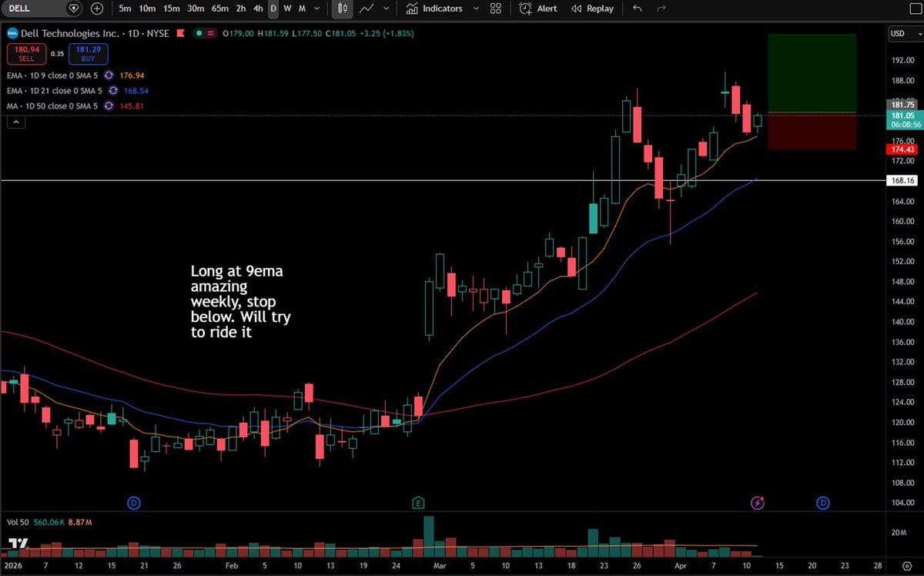Image resolution: width=924 pixels, height=576 pixels.
Task: Click the Dell Technologies Inc. title
Action: click(x=69, y=33)
